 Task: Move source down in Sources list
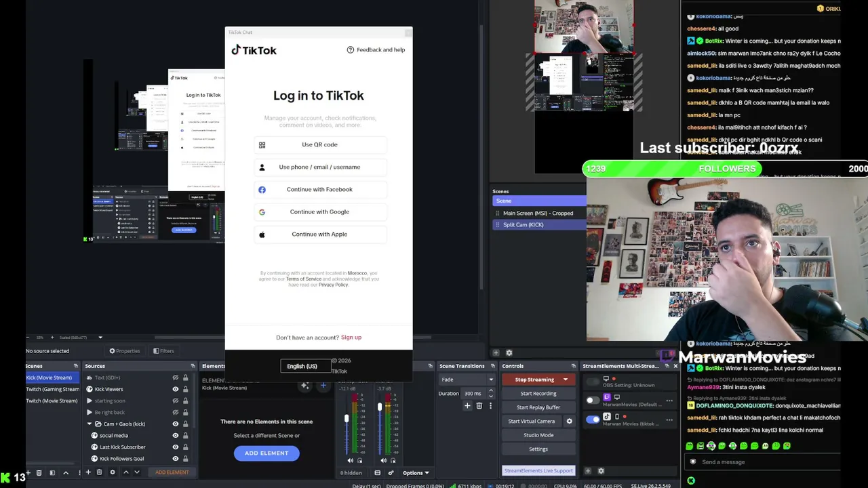click(137, 472)
